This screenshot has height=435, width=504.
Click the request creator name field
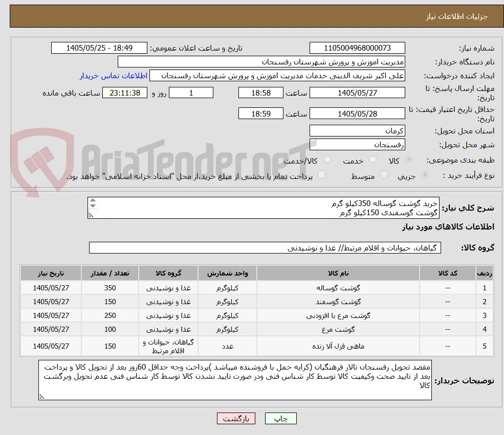coord(277,76)
